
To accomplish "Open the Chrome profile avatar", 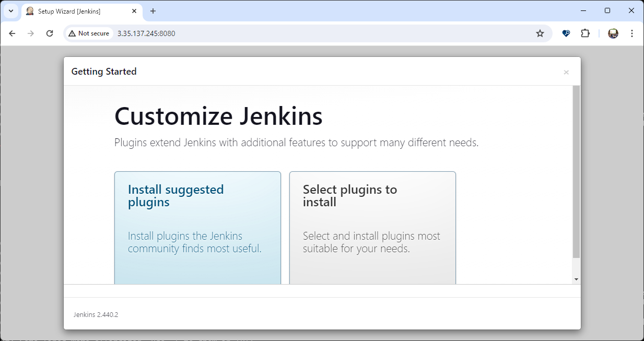I will [x=613, y=33].
